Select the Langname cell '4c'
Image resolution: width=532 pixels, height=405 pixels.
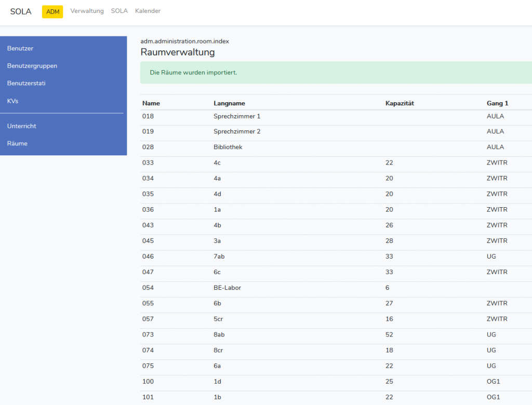coord(217,163)
